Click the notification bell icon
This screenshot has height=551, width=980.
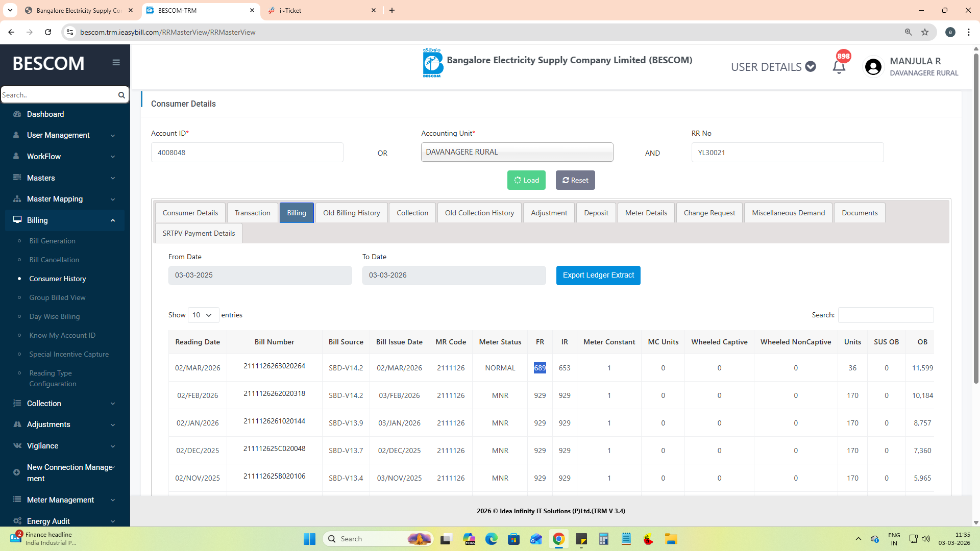(839, 67)
